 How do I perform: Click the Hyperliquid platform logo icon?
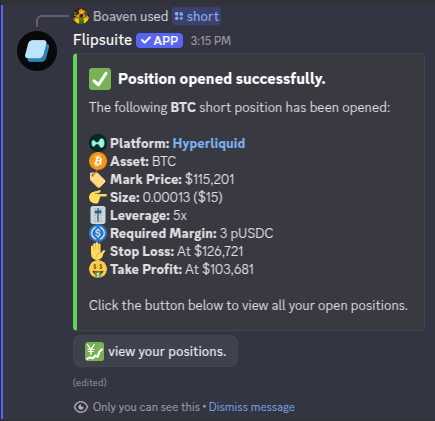click(x=98, y=143)
